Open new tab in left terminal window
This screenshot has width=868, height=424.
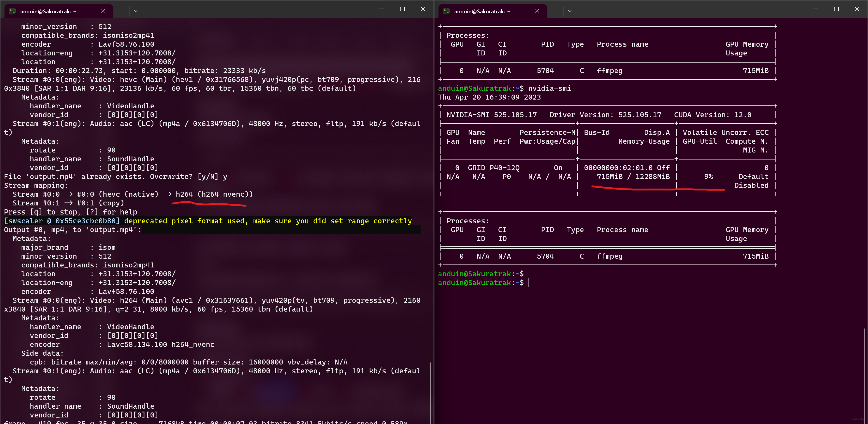click(x=122, y=11)
